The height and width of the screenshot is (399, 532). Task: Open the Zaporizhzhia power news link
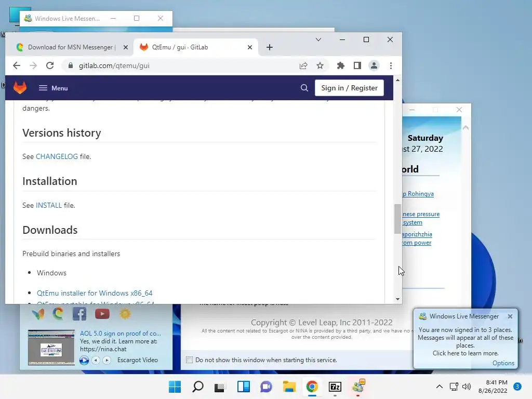417,238
